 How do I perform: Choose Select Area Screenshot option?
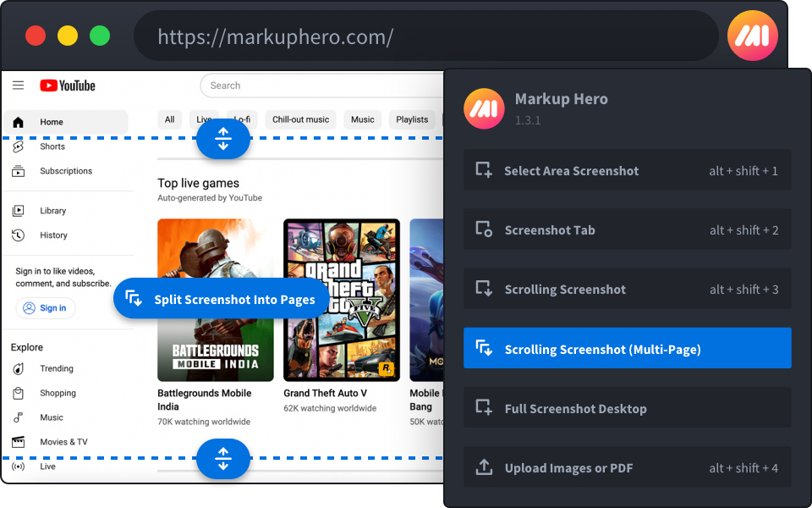pos(627,170)
